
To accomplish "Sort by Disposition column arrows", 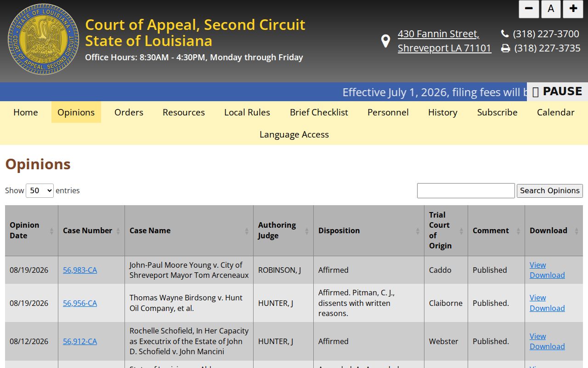I will pyautogui.click(x=418, y=231).
